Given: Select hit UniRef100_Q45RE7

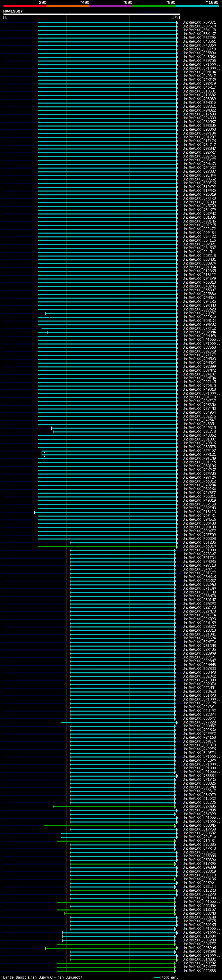Looking at the screenshot, I should tap(199, 88).
